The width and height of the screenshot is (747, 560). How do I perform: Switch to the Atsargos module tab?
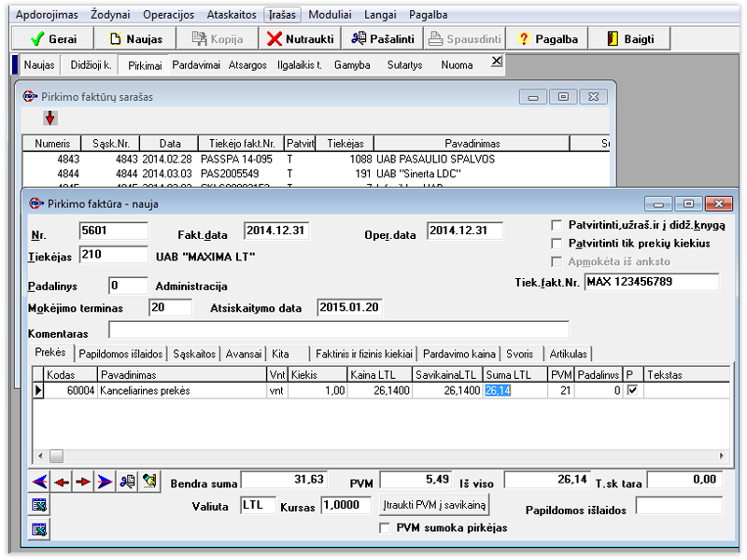tap(247, 64)
